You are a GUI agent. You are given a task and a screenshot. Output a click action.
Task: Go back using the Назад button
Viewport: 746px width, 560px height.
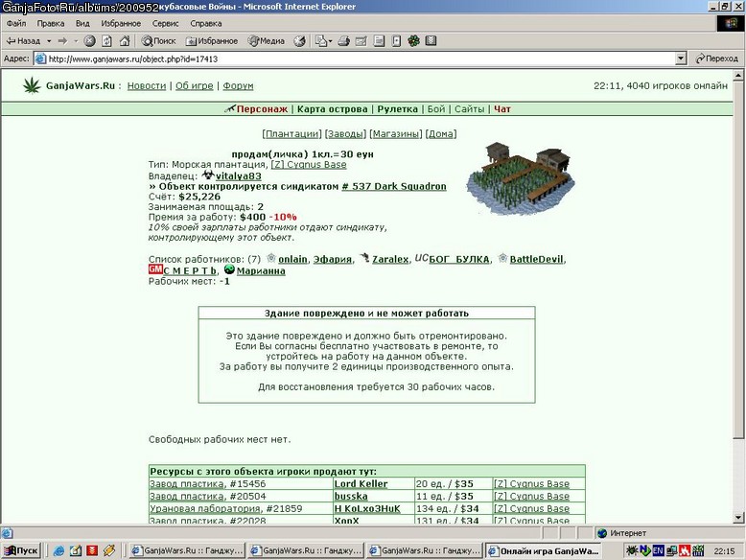click(23, 41)
